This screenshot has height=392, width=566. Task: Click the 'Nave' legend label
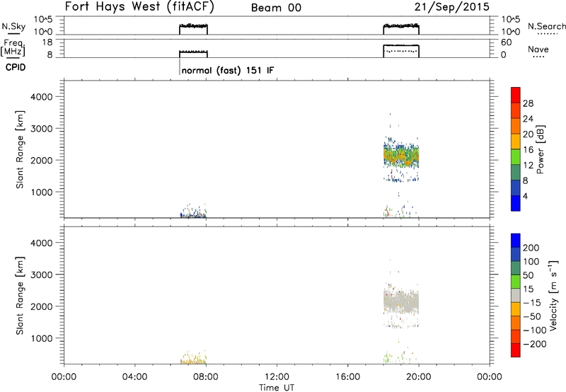click(538, 49)
